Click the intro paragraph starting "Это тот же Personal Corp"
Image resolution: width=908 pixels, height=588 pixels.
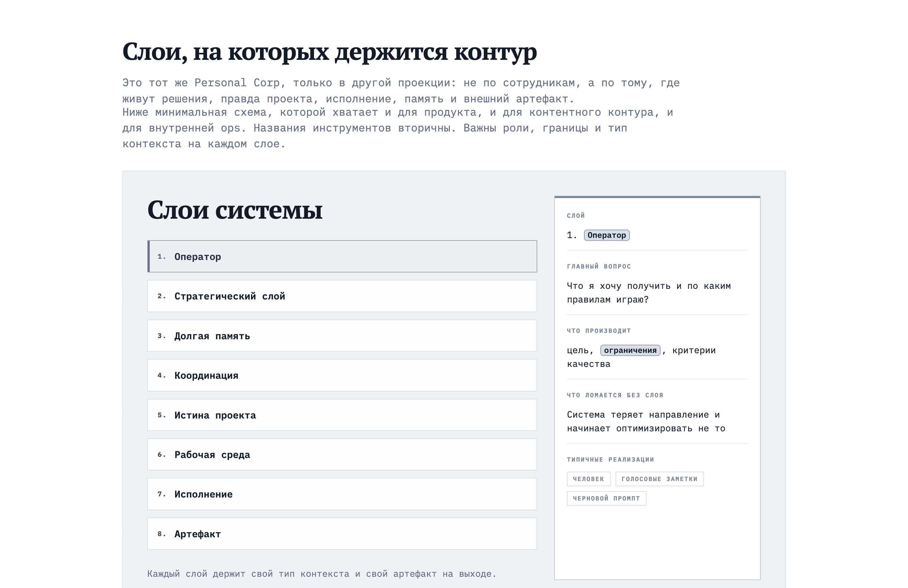pos(401,91)
